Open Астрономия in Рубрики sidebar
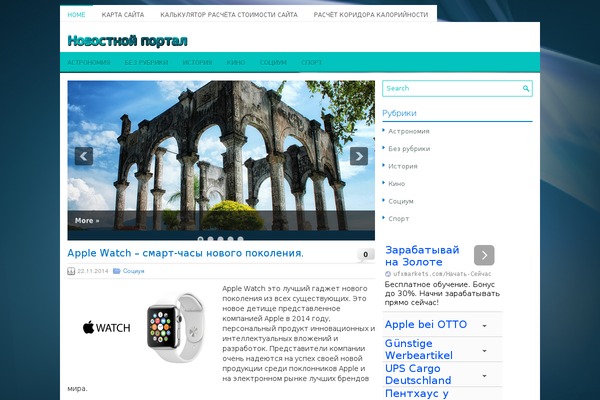600x400 pixels. tap(409, 131)
